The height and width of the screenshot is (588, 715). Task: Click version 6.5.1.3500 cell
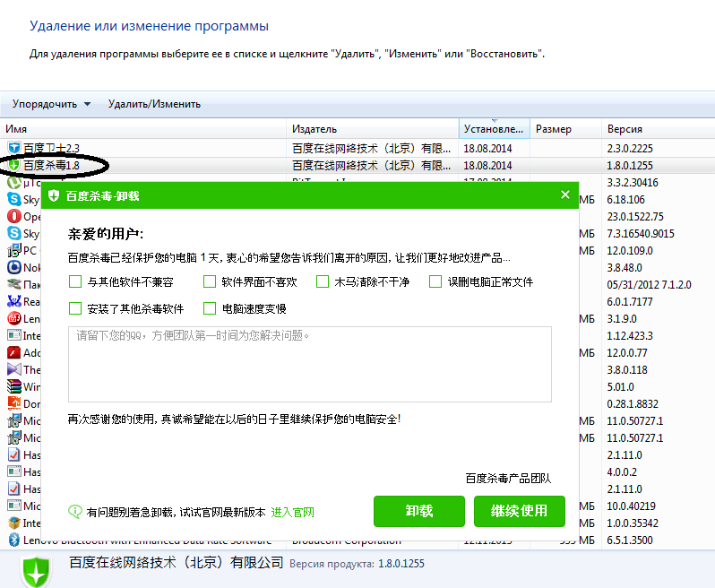630,540
